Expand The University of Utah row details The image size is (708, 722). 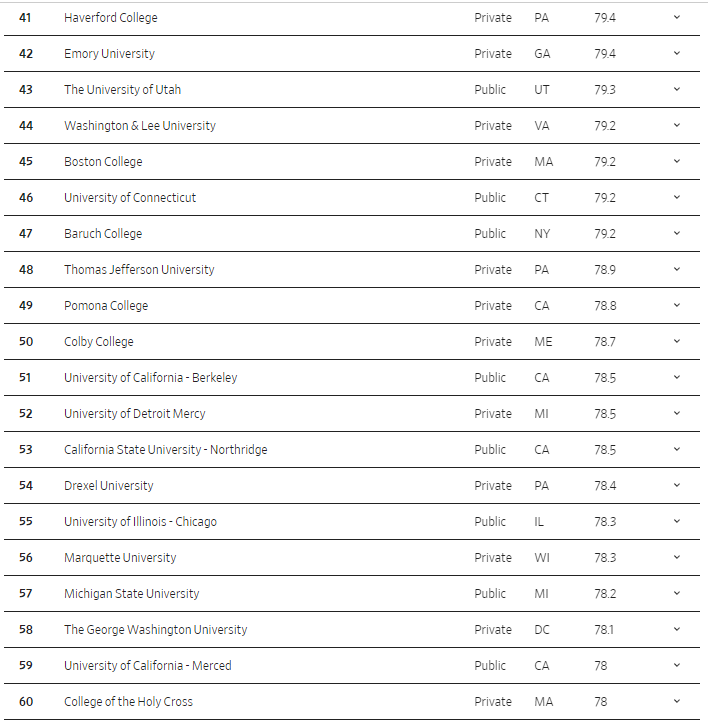point(676,90)
